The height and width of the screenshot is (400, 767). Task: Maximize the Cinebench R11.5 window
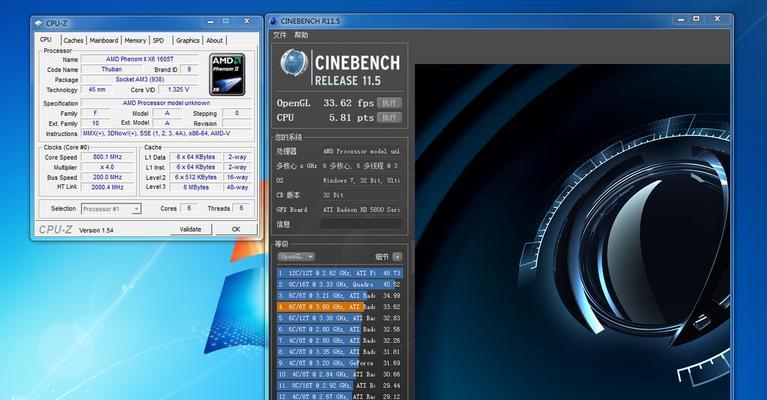coord(696,19)
